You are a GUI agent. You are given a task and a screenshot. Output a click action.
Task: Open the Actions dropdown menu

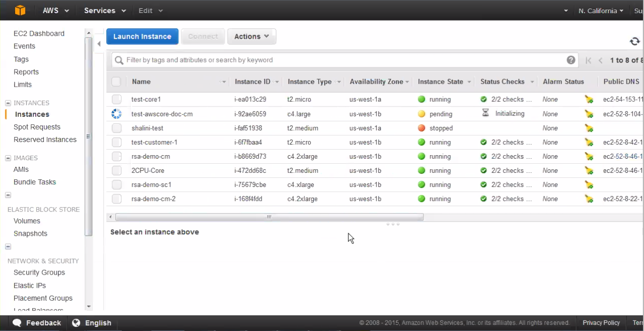251,36
